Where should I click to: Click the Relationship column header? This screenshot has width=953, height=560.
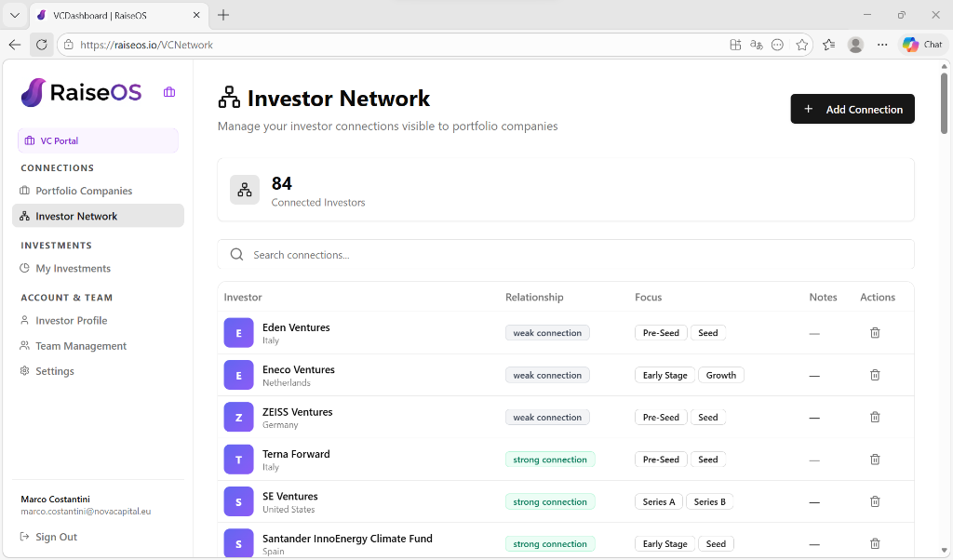click(x=534, y=297)
